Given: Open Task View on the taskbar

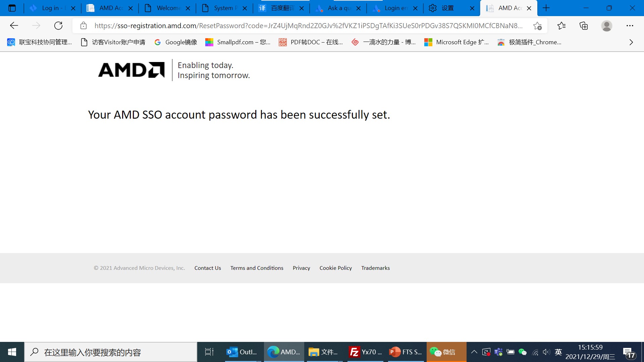Looking at the screenshot, I should tap(209, 352).
